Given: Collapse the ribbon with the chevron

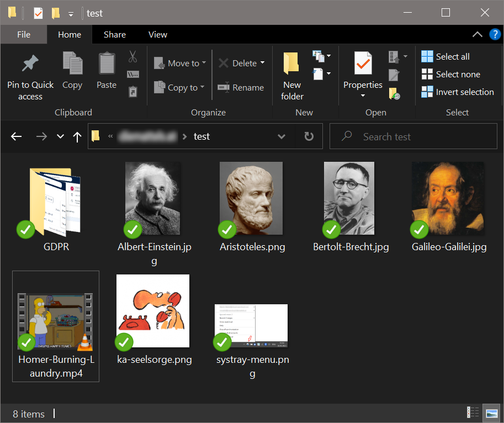Looking at the screenshot, I should [x=478, y=34].
